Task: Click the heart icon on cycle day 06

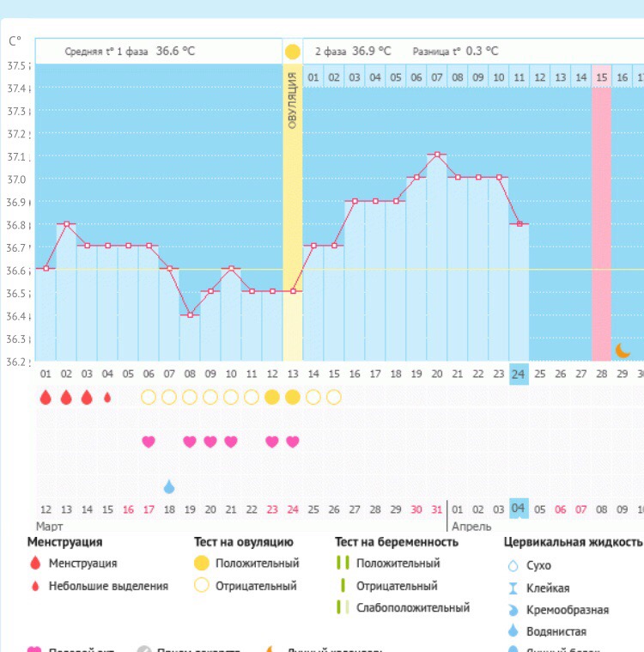Action: click(x=149, y=442)
